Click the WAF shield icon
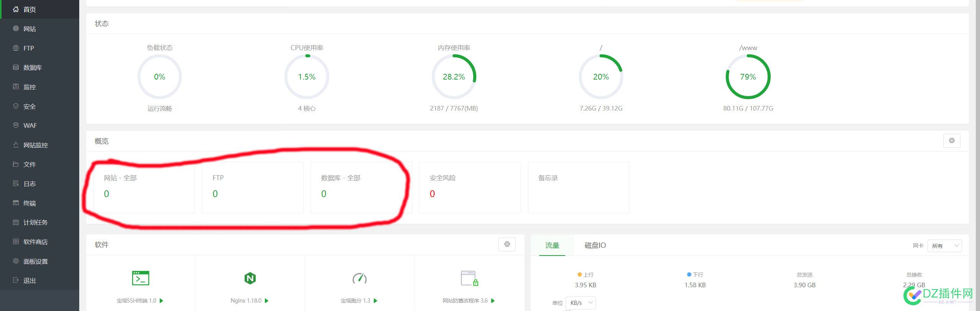 pos(16,125)
